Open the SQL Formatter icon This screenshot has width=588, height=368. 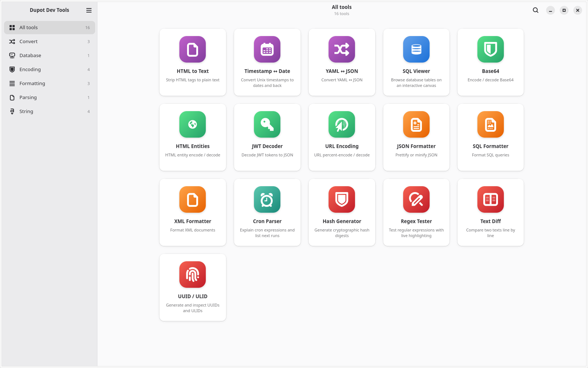pos(491,124)
